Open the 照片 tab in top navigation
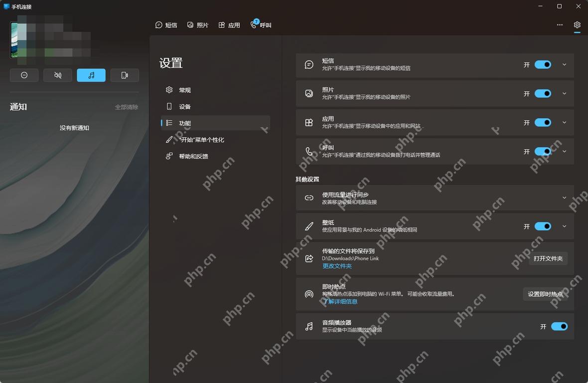 (198, 25)
